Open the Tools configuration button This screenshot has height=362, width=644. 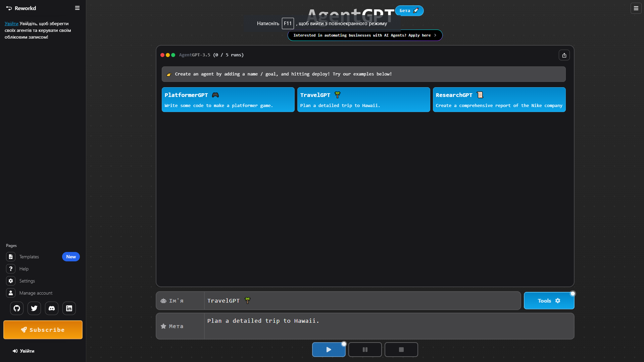tap(549, 301)
